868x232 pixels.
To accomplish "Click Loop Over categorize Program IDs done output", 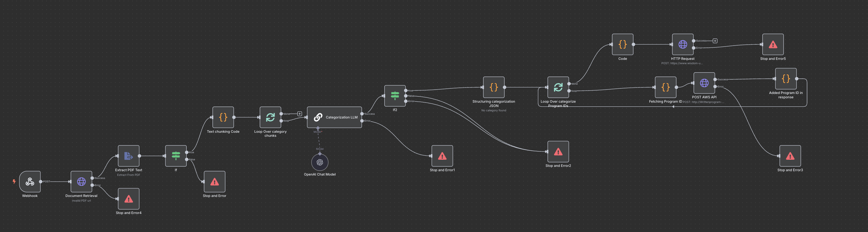I will (569, 84).
